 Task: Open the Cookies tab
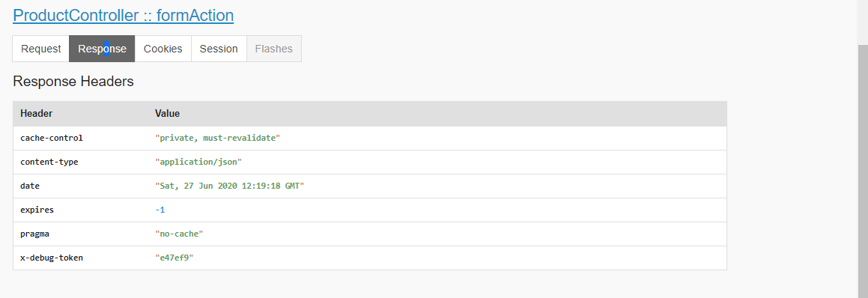[x=163, y=49]
